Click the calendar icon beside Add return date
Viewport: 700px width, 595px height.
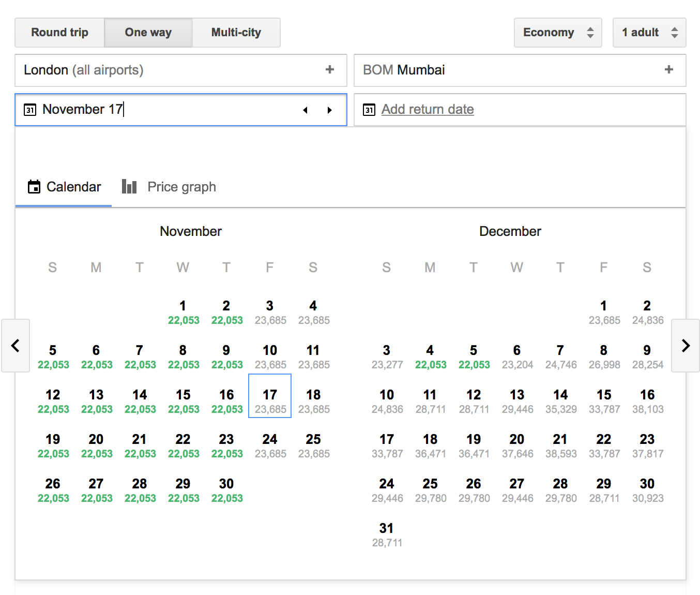[x=369, y=110]
